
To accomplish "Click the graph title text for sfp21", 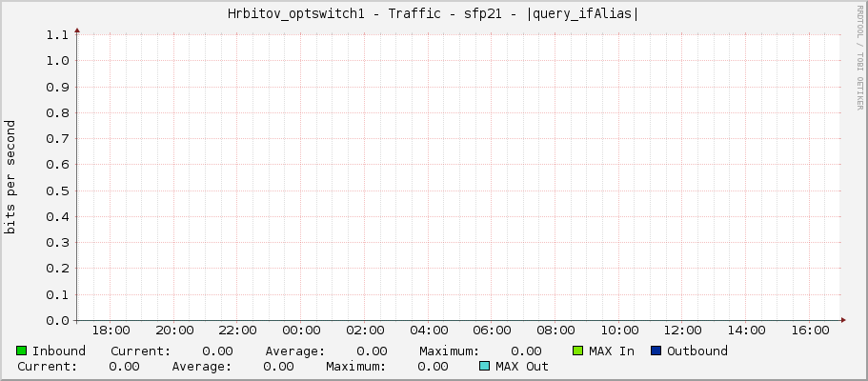I will pyautogui.click(x=434, y=13).
